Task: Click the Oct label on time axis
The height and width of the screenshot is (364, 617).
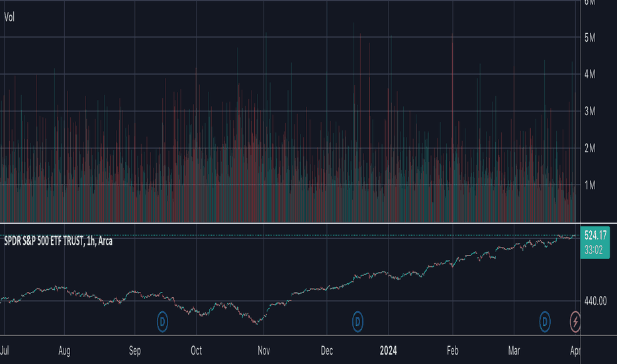Action: pos(196,351)
